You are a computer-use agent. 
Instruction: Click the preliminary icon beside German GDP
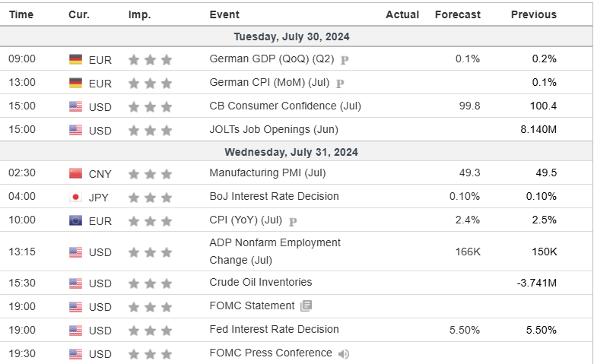[345, 59]
